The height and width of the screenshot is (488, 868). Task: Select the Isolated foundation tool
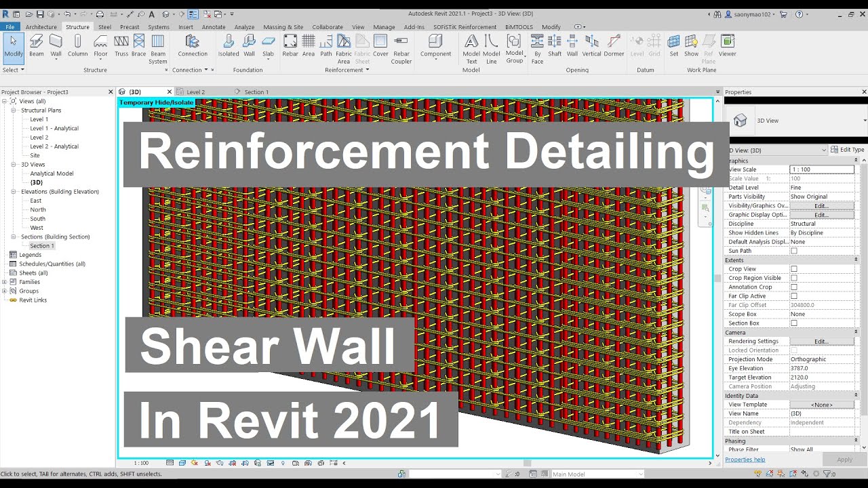click(x=229, y=46)
